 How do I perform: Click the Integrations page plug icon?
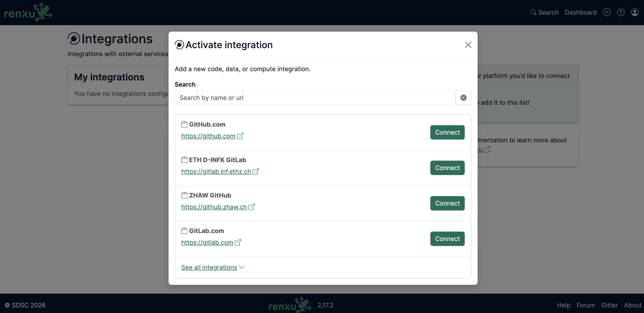pyautogui.click(x=74, y=38)
